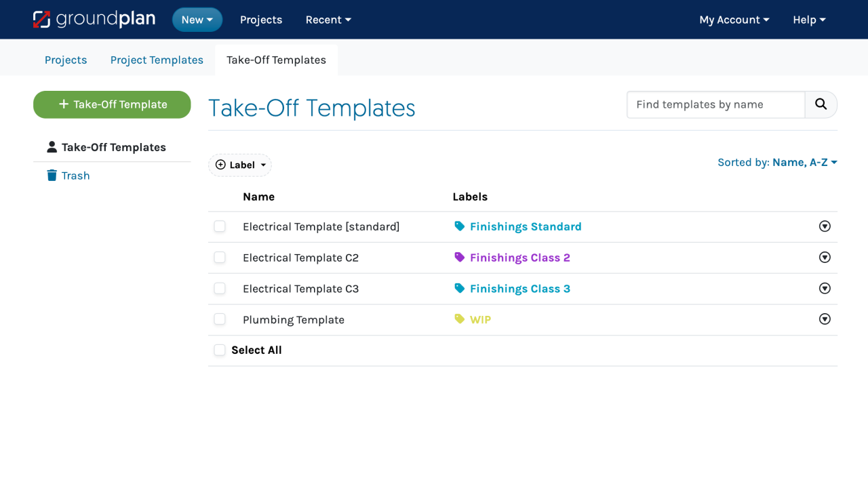Open Electrical Template C2 row name
This screenshot has width=868, height=488.
coord(300,258)
